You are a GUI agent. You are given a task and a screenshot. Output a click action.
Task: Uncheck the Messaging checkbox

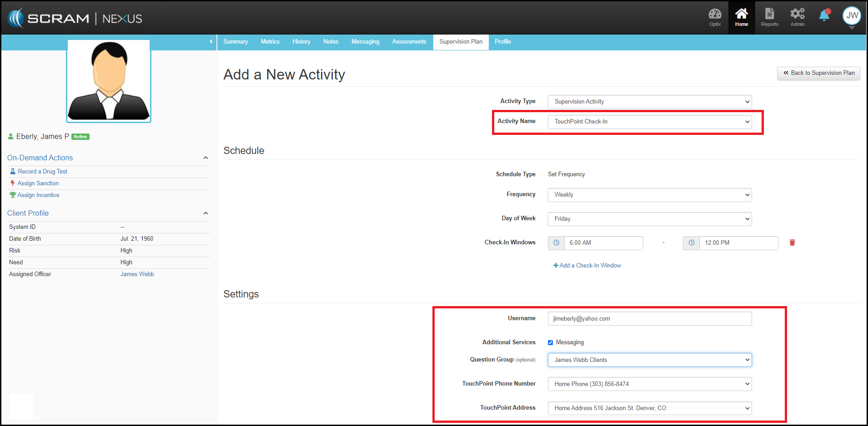pyautogui.click(x=550, y=342)
